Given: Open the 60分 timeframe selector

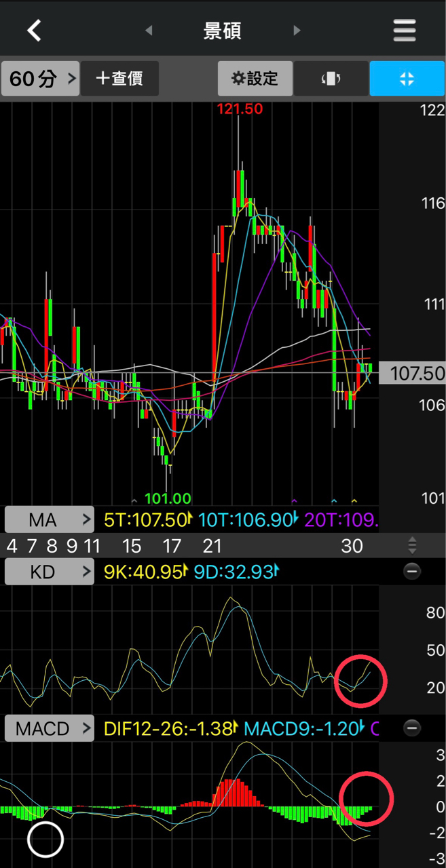Looking at the screenshot, I should (x=40, y=79).
